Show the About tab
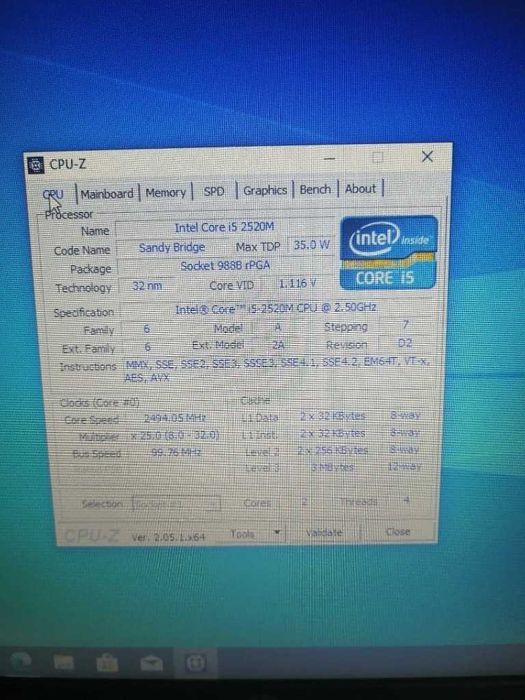Image resolution: width=525 pixels, height=700 pixels. tap(360, 188)
